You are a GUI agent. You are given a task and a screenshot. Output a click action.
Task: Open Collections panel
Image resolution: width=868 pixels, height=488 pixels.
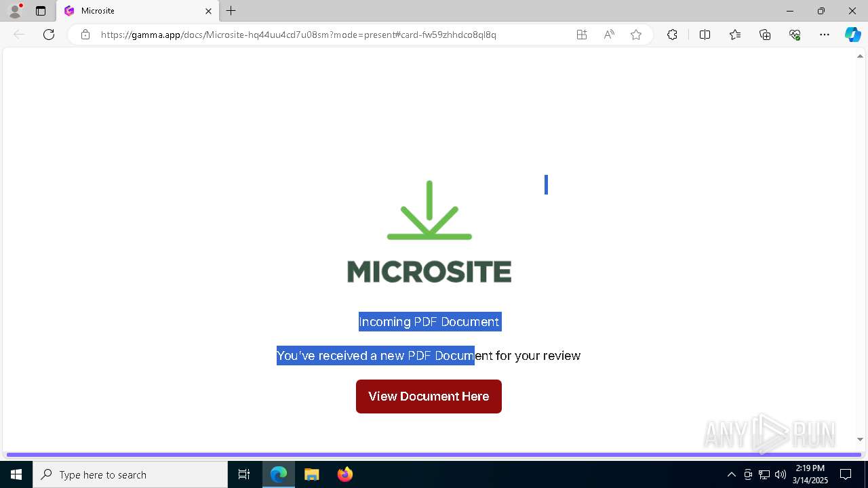click(x=765, y=35)
